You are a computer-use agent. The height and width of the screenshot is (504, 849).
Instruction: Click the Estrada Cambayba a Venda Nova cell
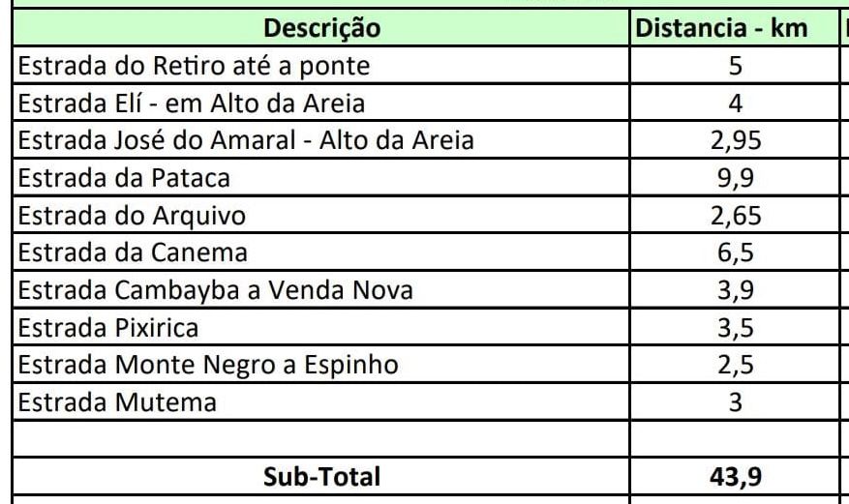[x=321, y=289]
